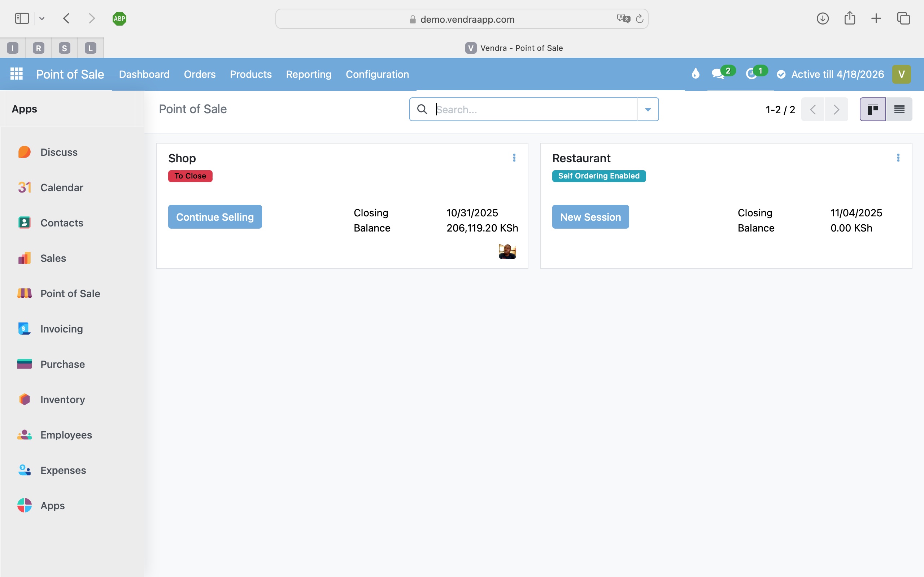Open the three-dot menu on the Shop card
The width and height of the screenshot is (924, 577).
(514, 158)
